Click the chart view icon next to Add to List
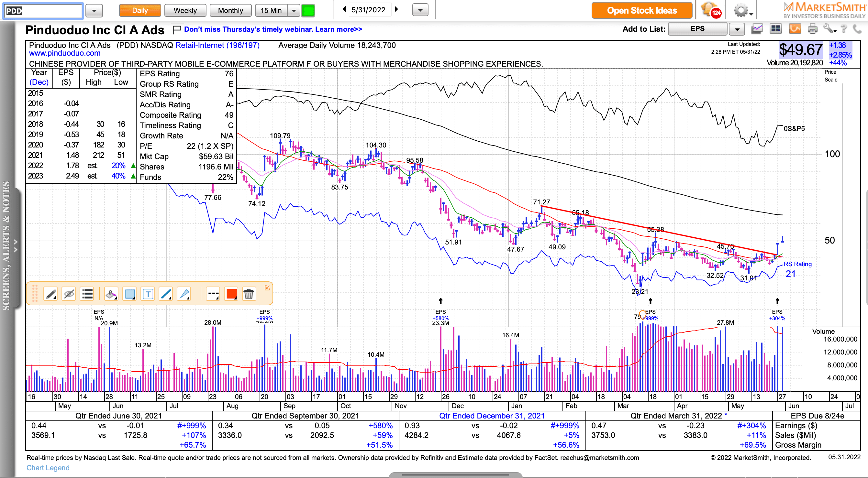 pyautogui.click(x=757, y=29)
